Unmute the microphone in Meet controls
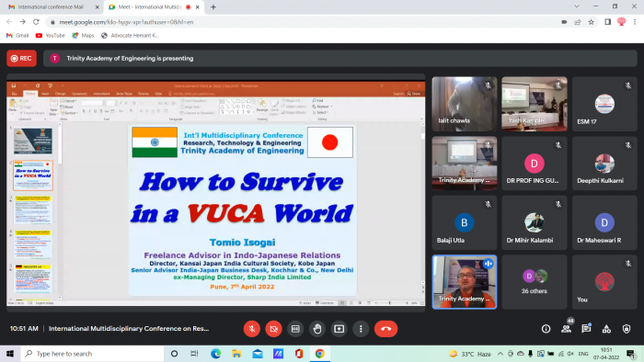644x362 pixels. 252,329
